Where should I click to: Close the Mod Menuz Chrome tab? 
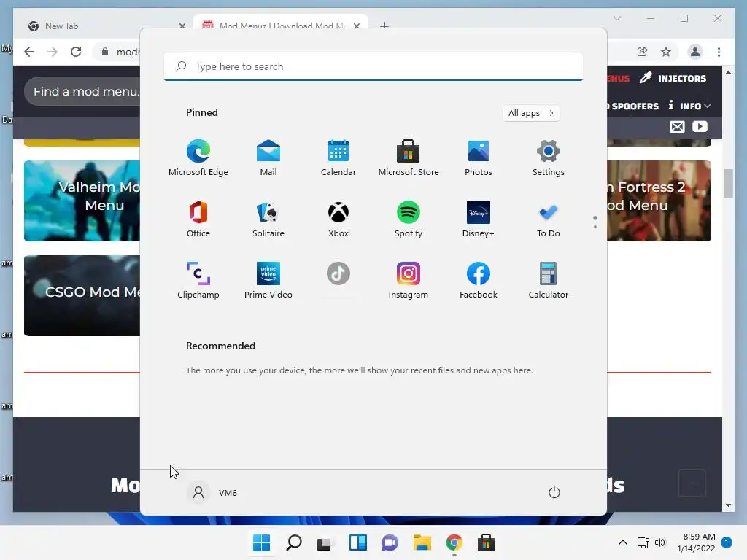(356, 26)
